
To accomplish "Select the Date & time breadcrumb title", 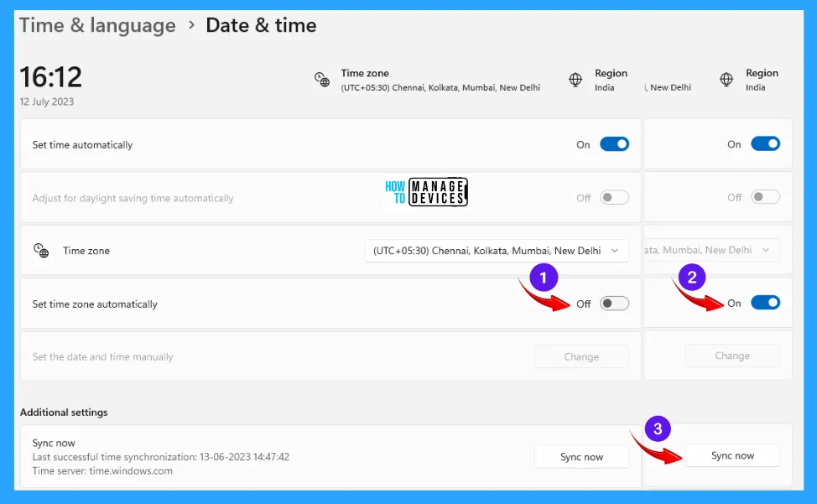I will click(261, 25).
